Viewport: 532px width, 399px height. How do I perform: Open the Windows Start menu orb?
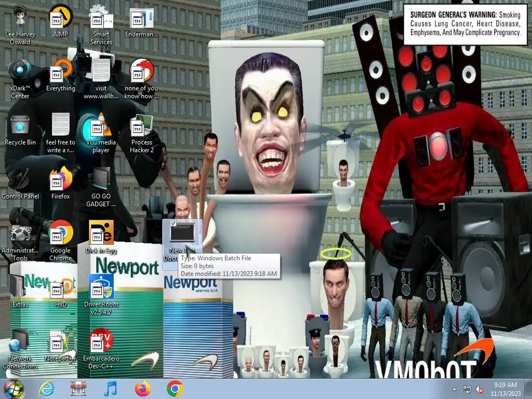point(14,389)
